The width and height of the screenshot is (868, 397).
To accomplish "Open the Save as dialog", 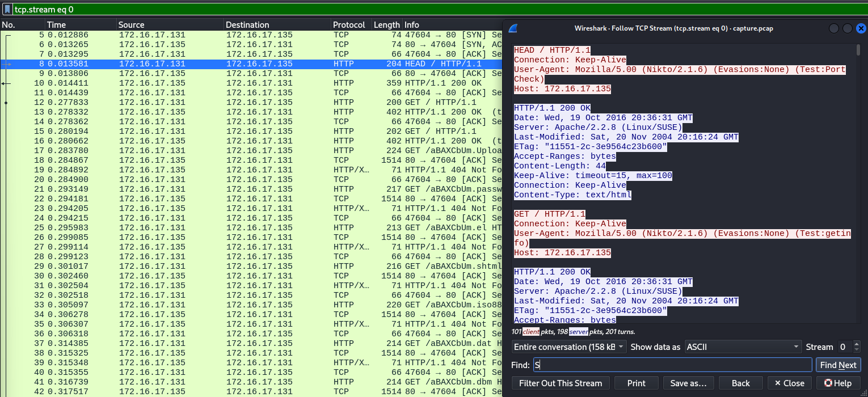I will (x=688, y=383).
